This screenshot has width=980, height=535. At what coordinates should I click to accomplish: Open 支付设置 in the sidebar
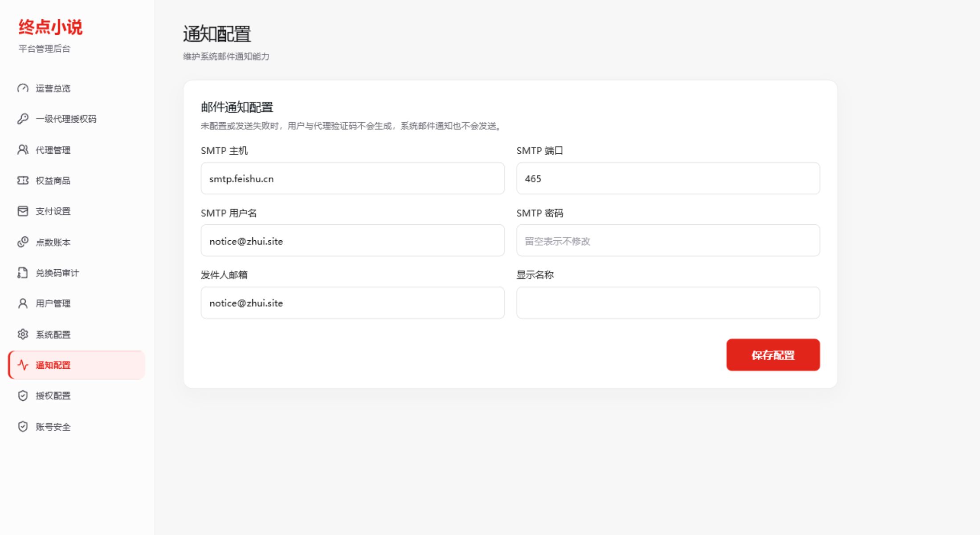point(77,211)
